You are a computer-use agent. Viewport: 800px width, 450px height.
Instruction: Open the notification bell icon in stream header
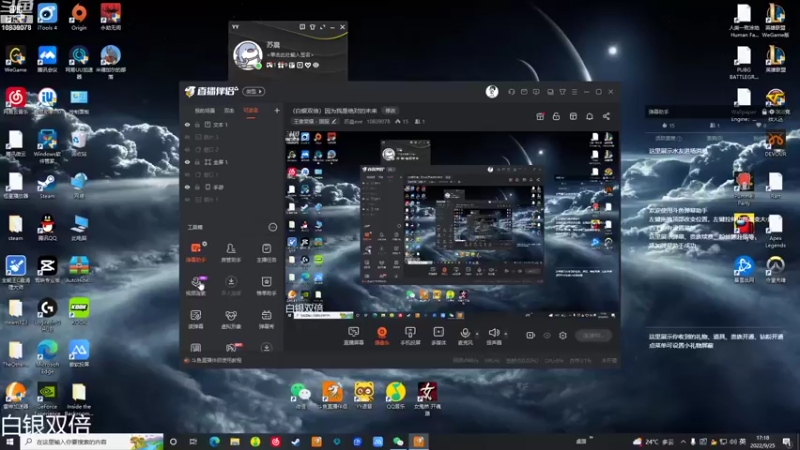point(589,116)
